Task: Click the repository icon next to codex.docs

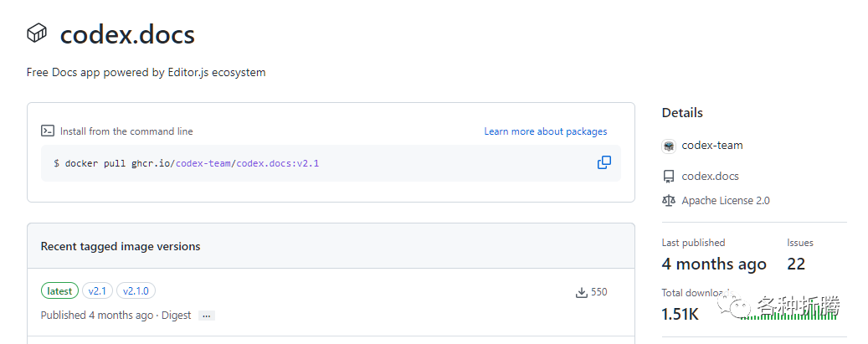Action: click(x=668, y=177)
